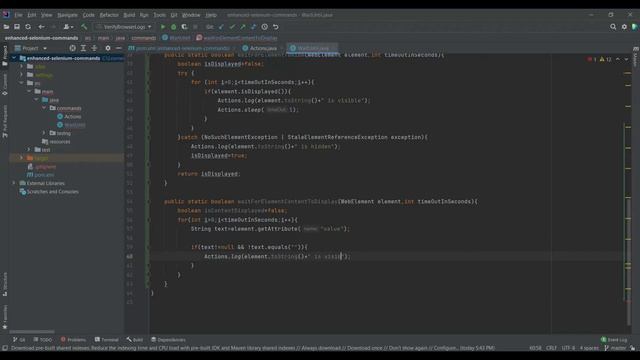Click Expand All icon in Project panel
Image resolution: width=640 pixels, height=360 pixels.
click(83, 48)
